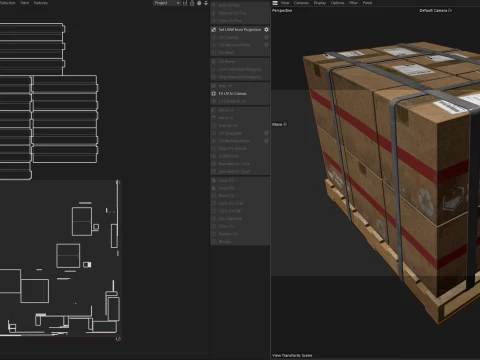Click the download arrow icon in UV toolbar
Screen dimensions: 480x360
tap(206, 3)
